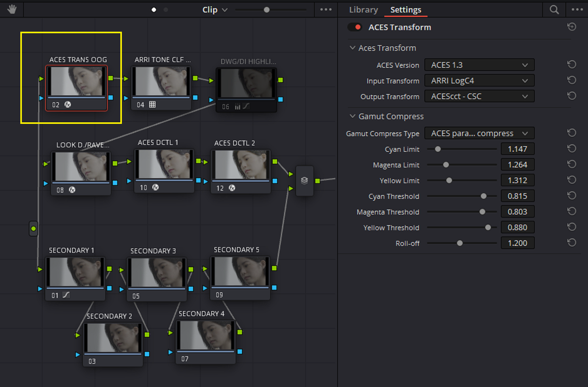Open the Output Transform dropdown
588x387 pixels.
pos(479,96)
